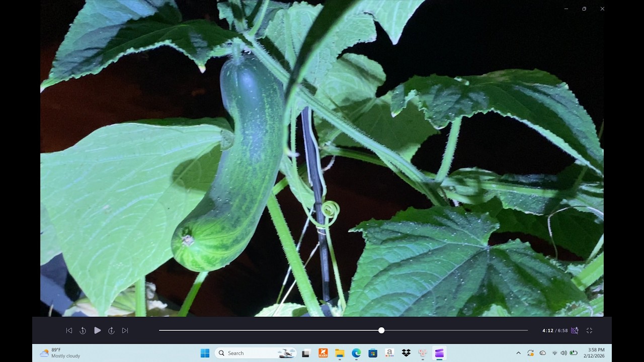Rewind video with skip-back icon

click(x=83, y=330)
